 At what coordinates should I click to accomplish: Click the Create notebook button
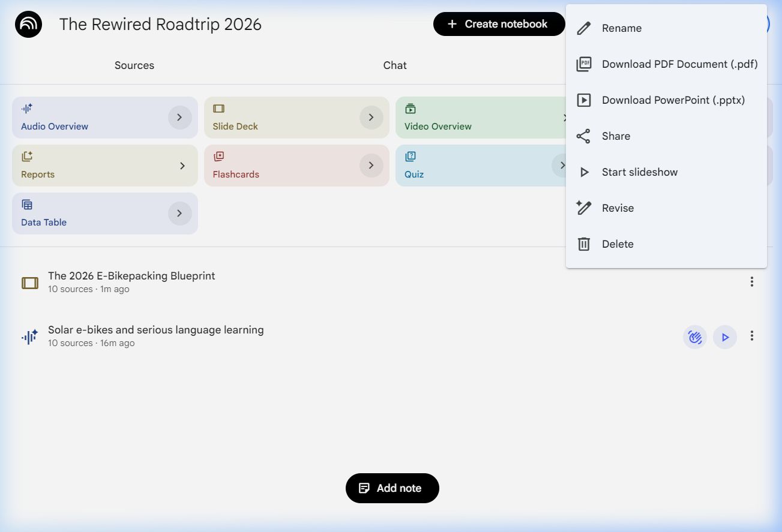pyautogui.click(x=499, y=24)
